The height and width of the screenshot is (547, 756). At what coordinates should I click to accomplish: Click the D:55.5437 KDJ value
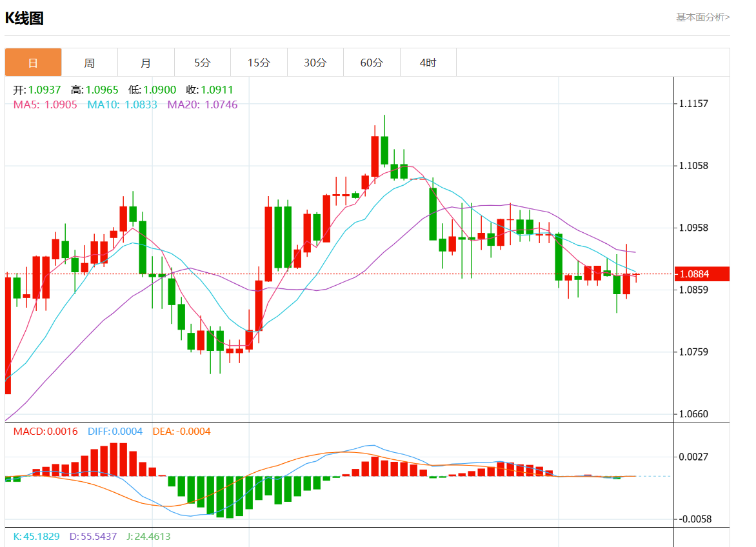point(93,537)
